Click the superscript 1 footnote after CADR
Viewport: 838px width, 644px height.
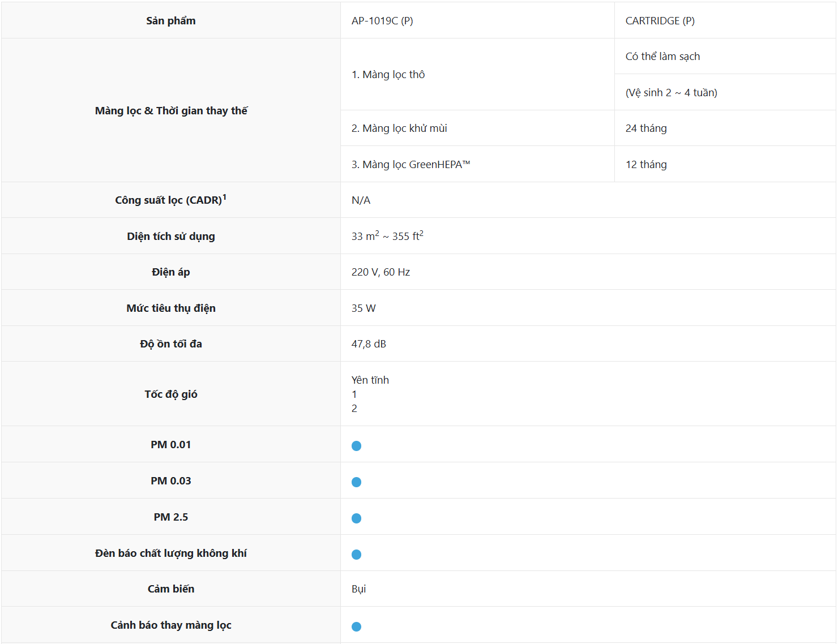click(x=224, y=198)
